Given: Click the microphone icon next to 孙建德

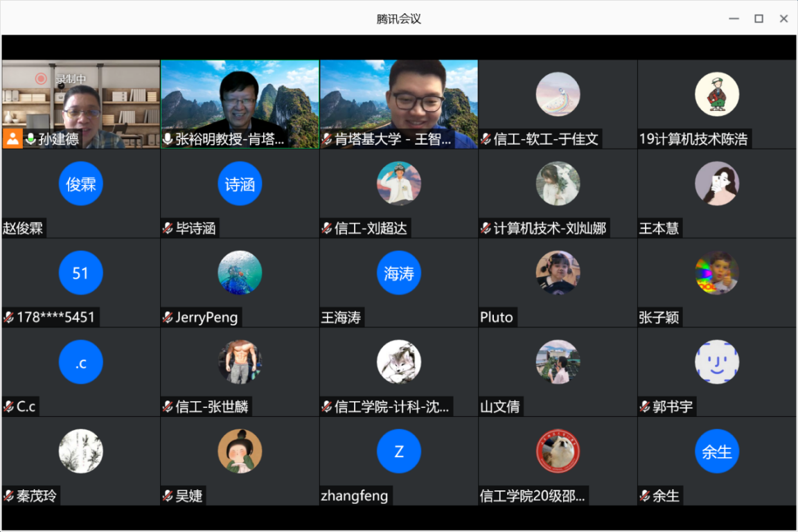Looking at the screenshot, I should point(30,139).
